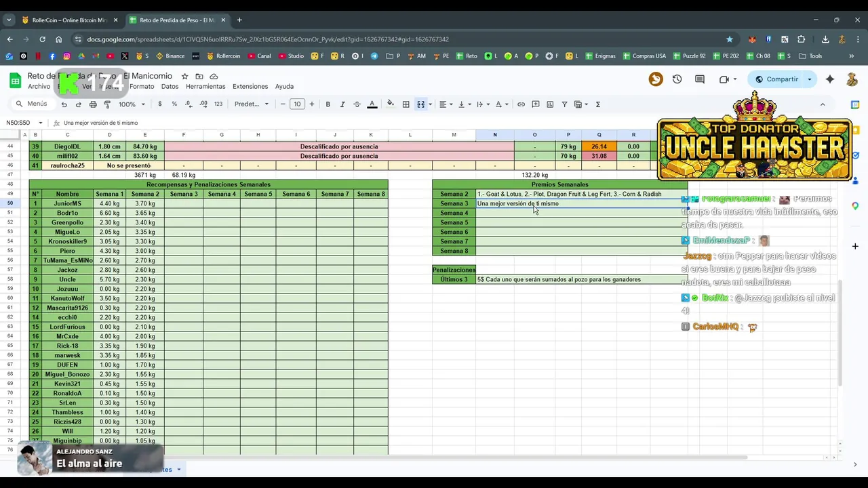This screenshot has height=488, width=868.
Task: Decrease font size minus button
Action: tap(283, 104)
